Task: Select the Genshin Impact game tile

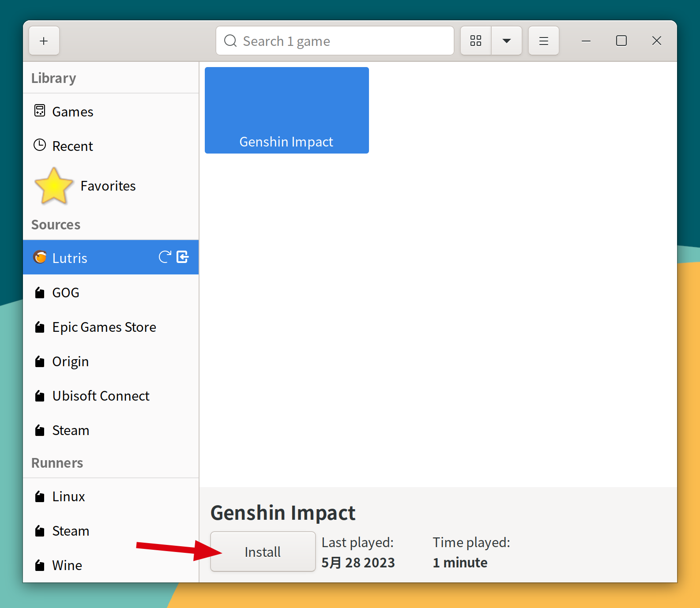Action: [287, 110]
